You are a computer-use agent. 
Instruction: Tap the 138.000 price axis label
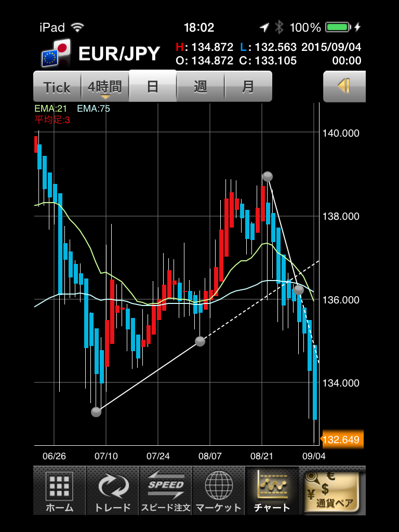tap(341, 216)
